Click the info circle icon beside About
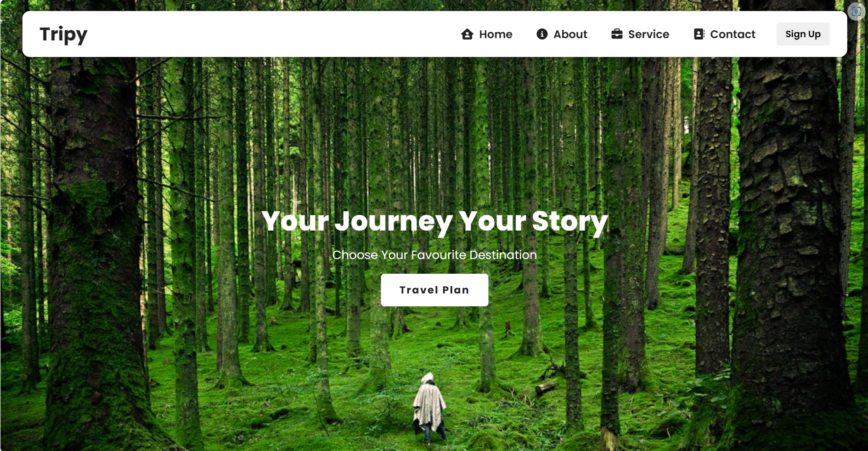The height and width of the screenshot is (451, 868). (542, 34)
